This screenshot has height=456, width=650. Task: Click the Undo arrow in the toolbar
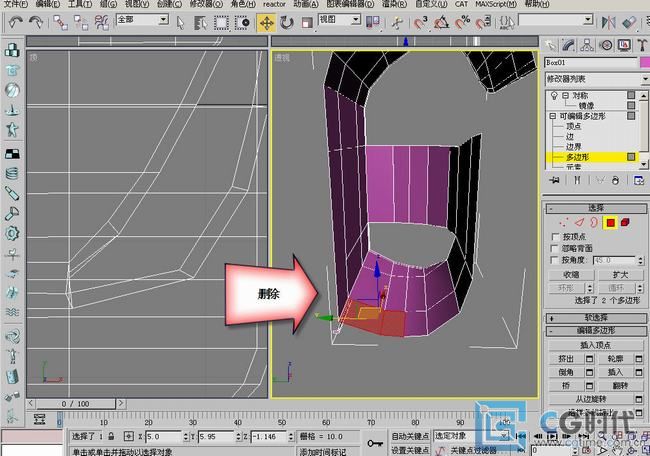[15, 22]
